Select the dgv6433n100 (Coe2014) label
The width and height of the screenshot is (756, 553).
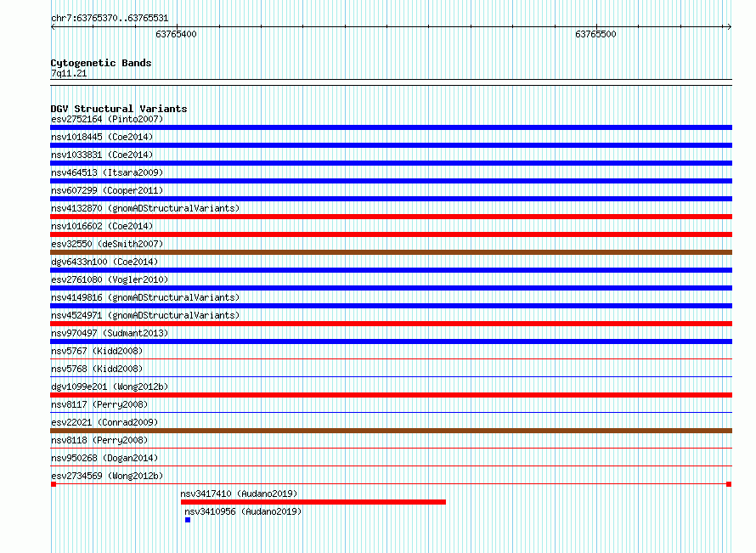tap(104, 262)
